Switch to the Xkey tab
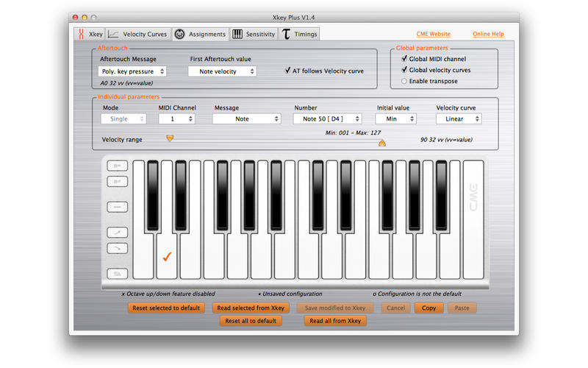The image size is (588, 368). pyautogui.click(x=90, y=34)
